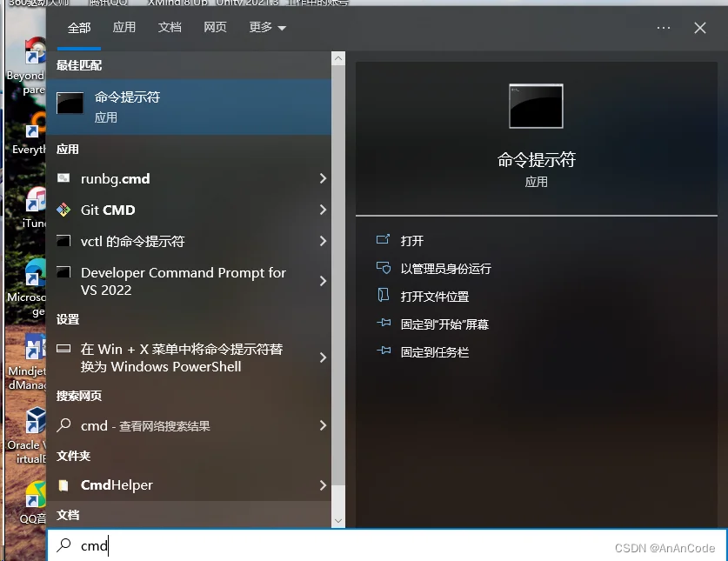Click the search box magnifier icon
Screen dimensions: 728x561
pyautogui.click(x=63, y=545)
